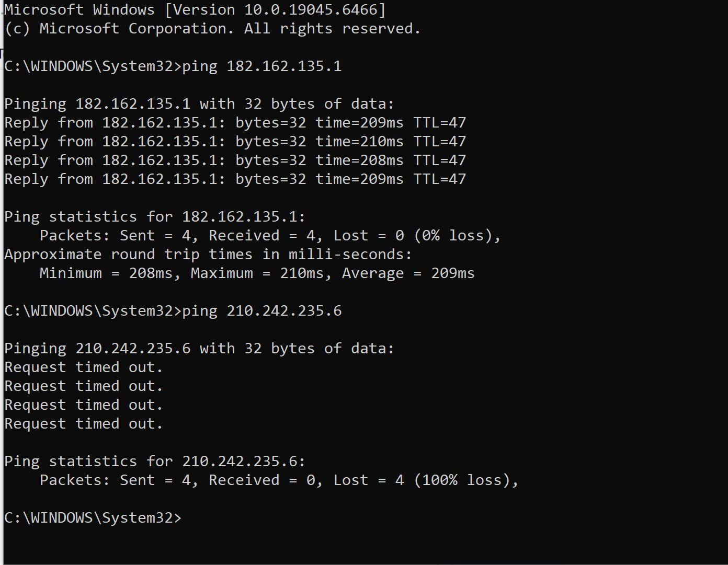Click the last 'Reply from 182.162.135.1' line
The width and height of the screenshot is (728, 565).
[x=235, y=179]
